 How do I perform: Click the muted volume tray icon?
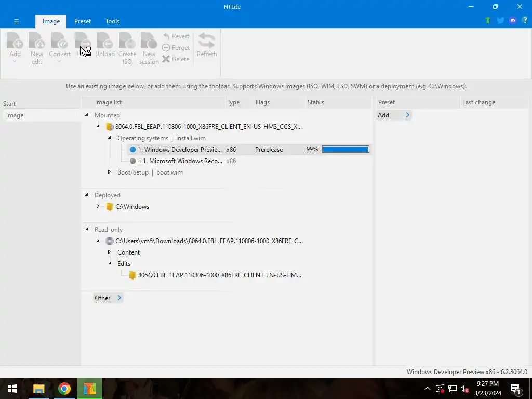[465, 389]
